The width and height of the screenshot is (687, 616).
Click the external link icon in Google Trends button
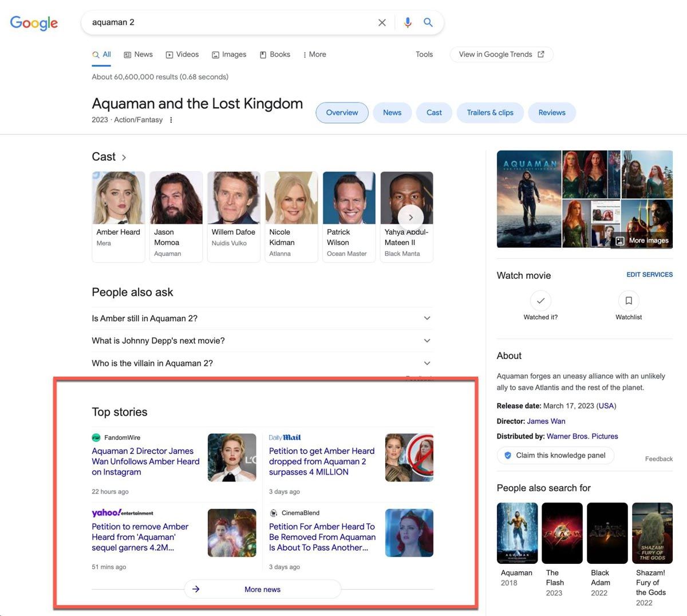[x=541, y=54]
